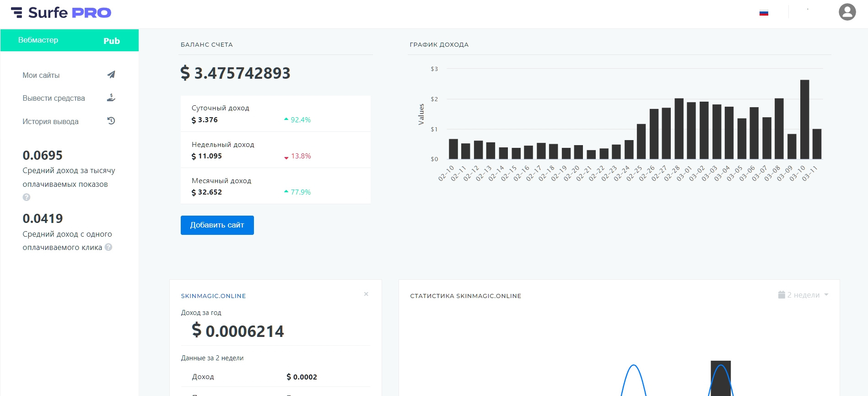The image size is (868, 396).
Task: Click the monthly income value $ 32.652
Action: pyautogui.click(x=207, y=192)
